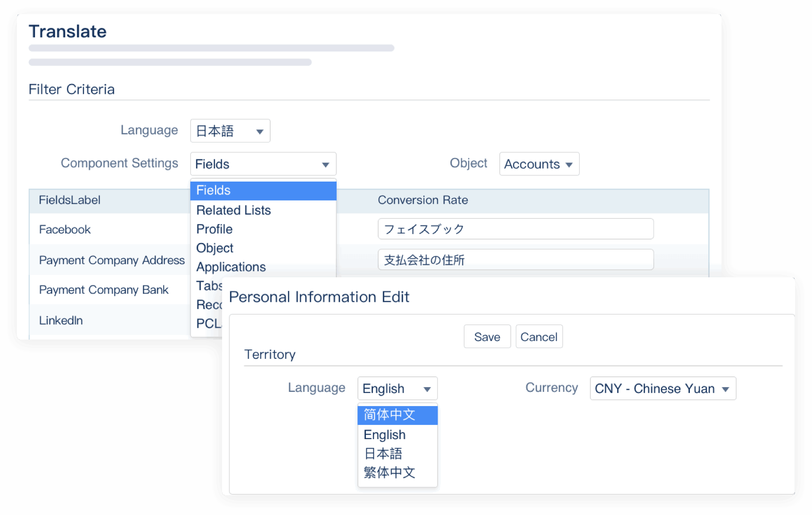The image size is (812, 515).
Task: Select Profile in component settings list
Action: click(215, 229)
